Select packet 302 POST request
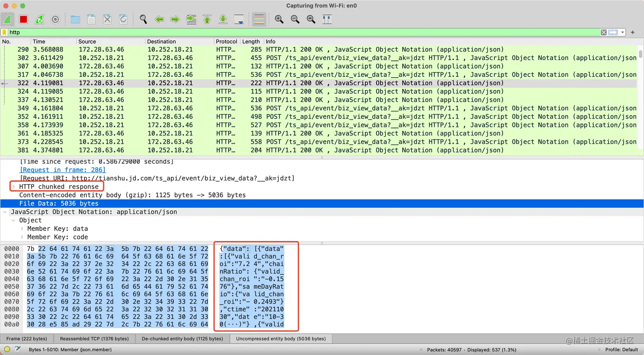The height and width of the screenshot is (355, 644). click(x=319, y=58)
